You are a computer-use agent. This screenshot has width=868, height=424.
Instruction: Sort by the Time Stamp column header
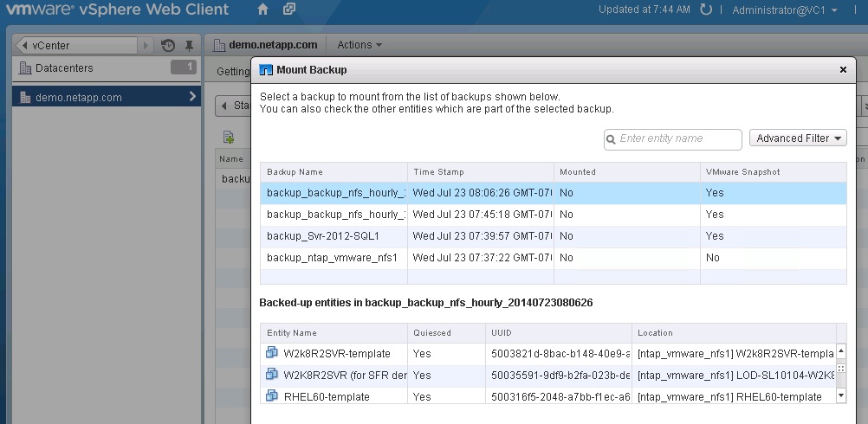pos(481,172)
